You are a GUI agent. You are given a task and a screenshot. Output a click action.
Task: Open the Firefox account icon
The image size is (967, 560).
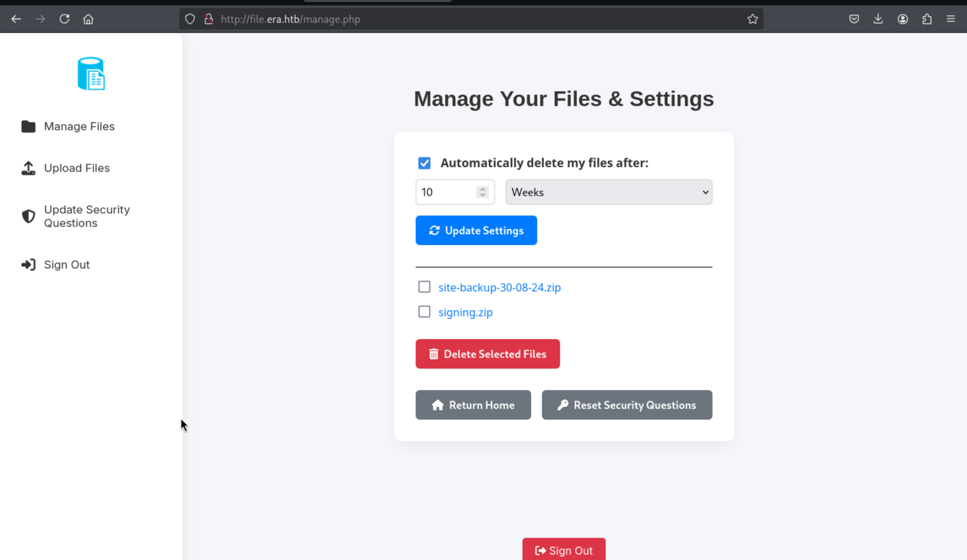tap(902, 19)
